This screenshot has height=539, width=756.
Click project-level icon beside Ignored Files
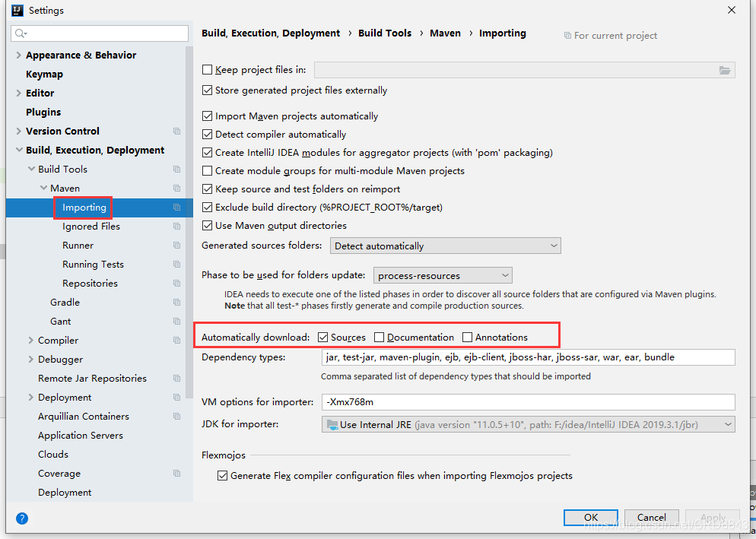point(177,227)
